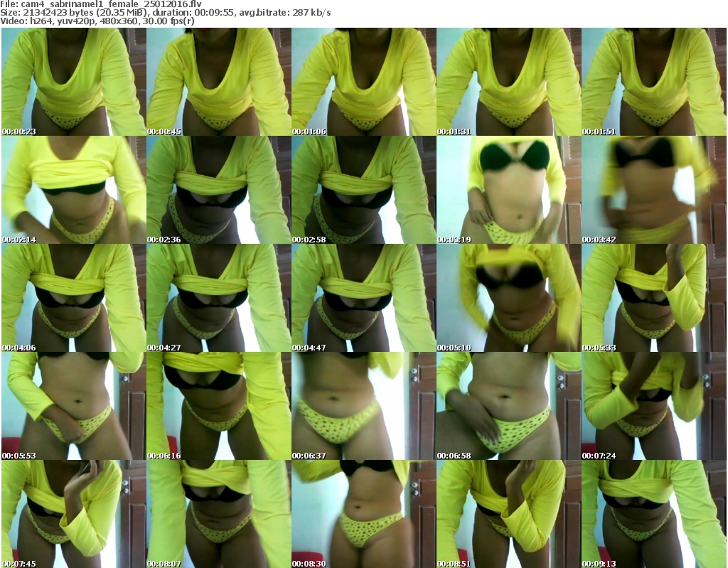Open the frame timestamped 00:07:24

[654, 406]
